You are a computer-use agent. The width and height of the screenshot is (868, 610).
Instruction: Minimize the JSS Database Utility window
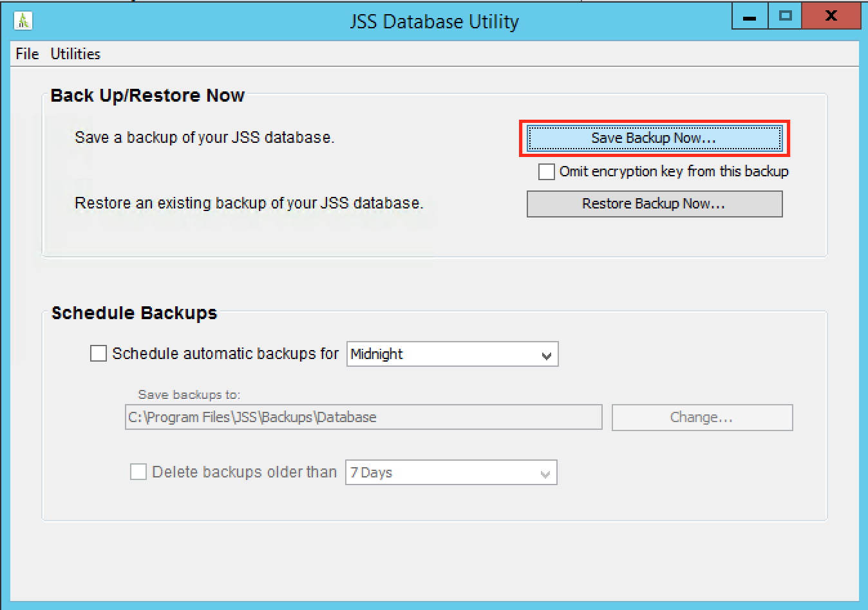750,17
